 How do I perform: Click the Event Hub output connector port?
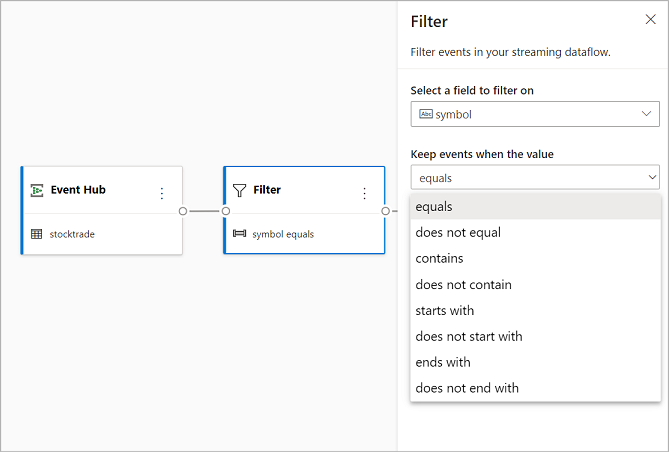(x=183, y=211)
